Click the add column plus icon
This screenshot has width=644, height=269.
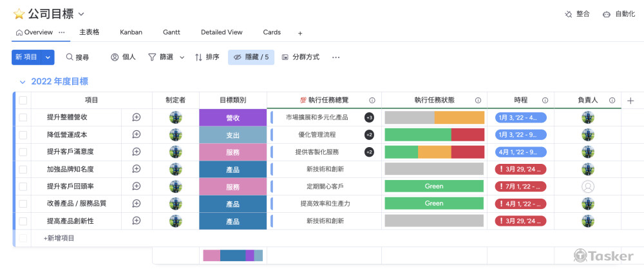pyautogui.click(x=630, y=101)
